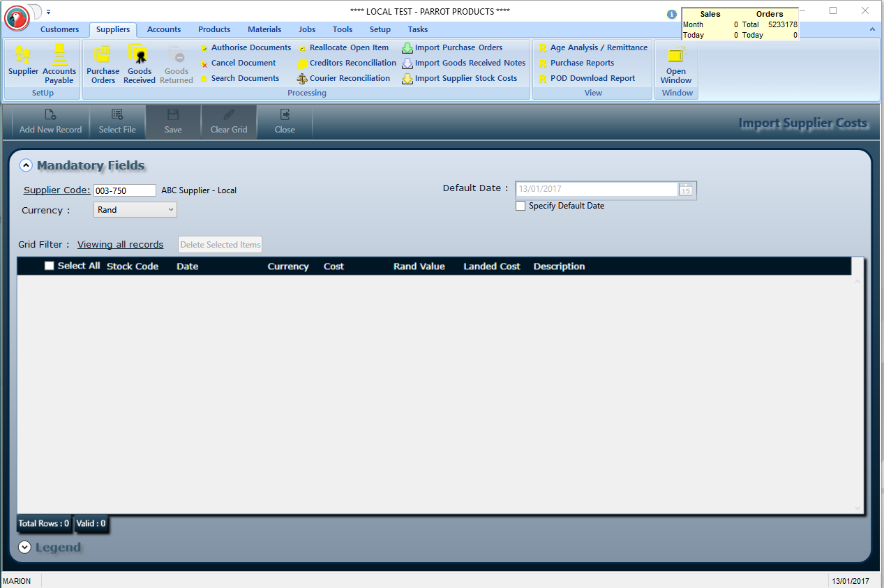Tick the Specify Default Date checkbox

pos(520,206)
